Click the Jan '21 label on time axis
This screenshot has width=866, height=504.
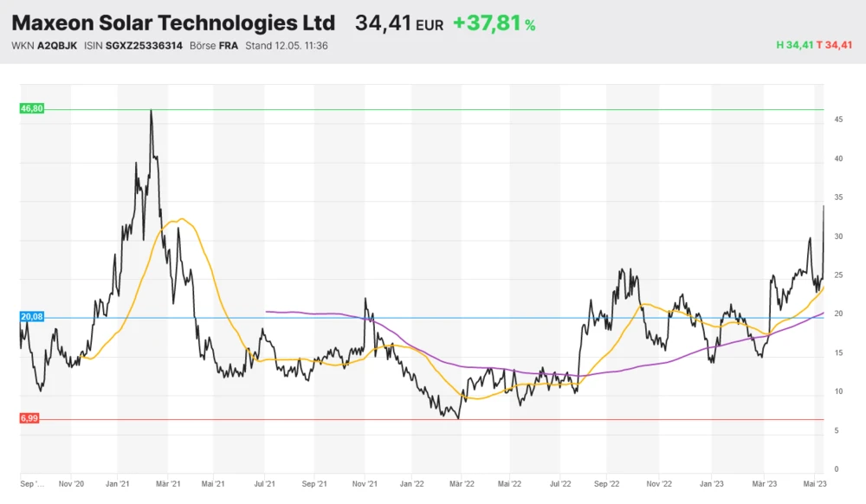coord(117,484)
